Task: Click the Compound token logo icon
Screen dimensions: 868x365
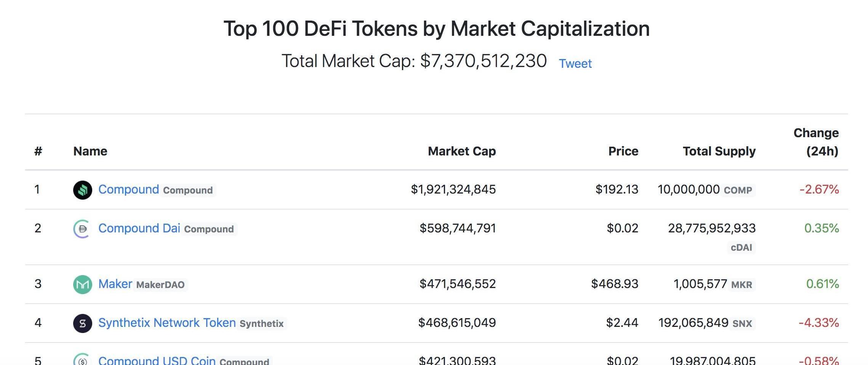Action: point(83,190)
